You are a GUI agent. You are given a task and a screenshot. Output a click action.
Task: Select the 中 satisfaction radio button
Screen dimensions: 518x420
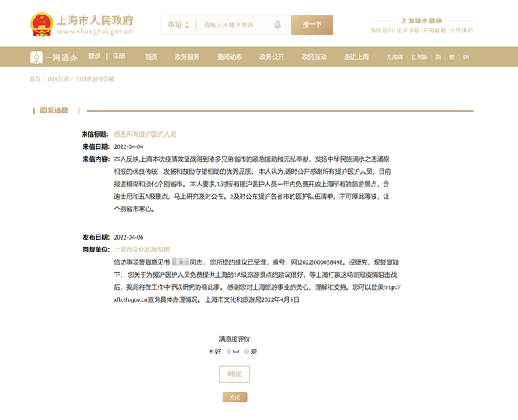229,351
